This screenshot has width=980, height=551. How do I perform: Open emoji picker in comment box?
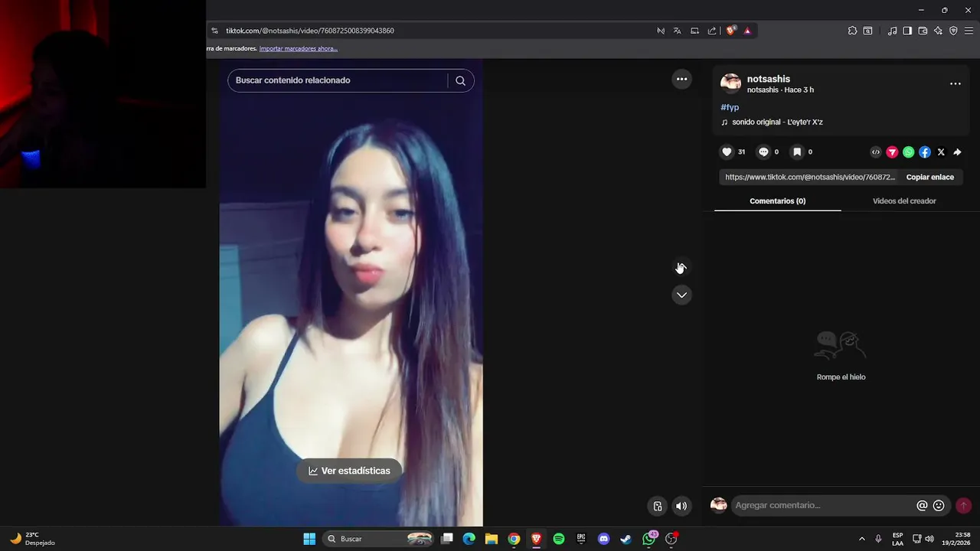click(939, 506)
